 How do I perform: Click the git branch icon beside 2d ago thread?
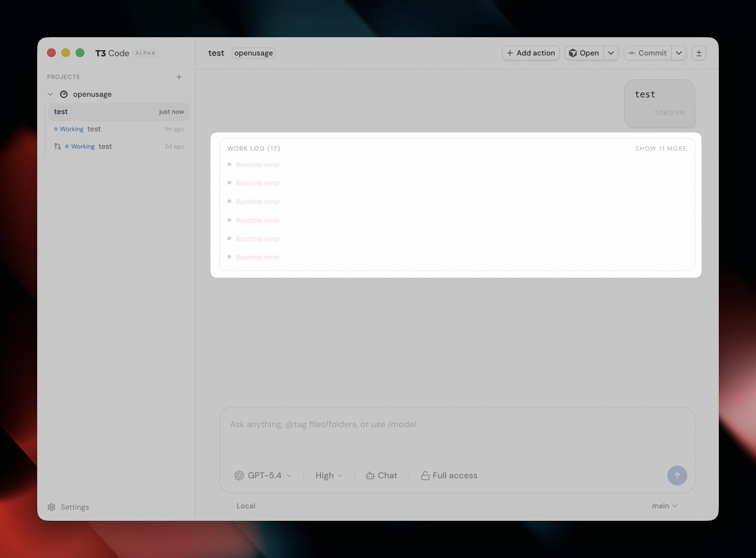tap(57, 146)
